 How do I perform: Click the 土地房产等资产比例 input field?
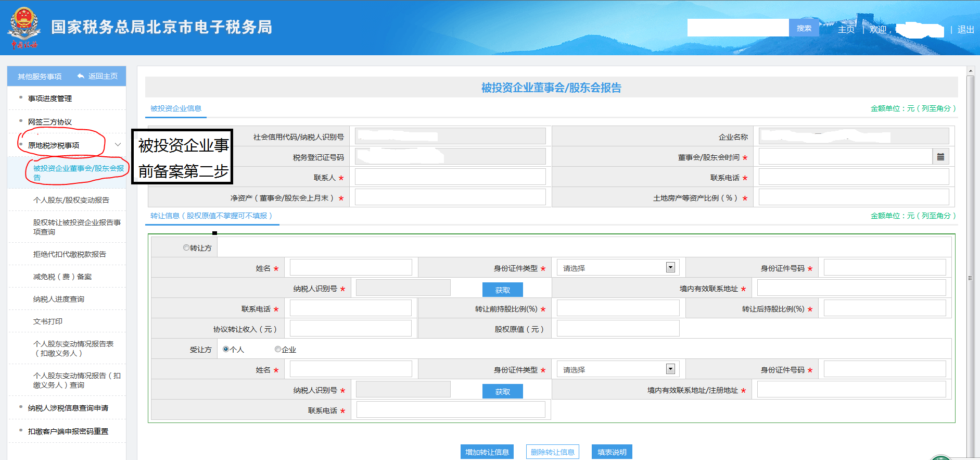(854, 197)
